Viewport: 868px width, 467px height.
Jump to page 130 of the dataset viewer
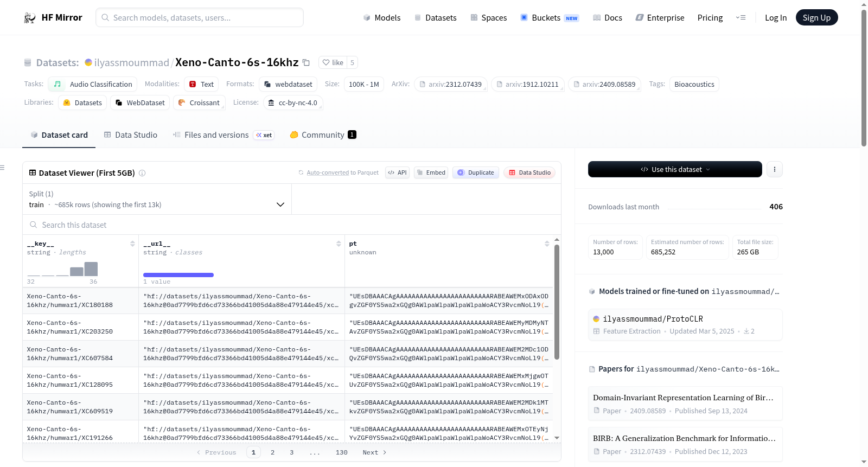(342, 452)
